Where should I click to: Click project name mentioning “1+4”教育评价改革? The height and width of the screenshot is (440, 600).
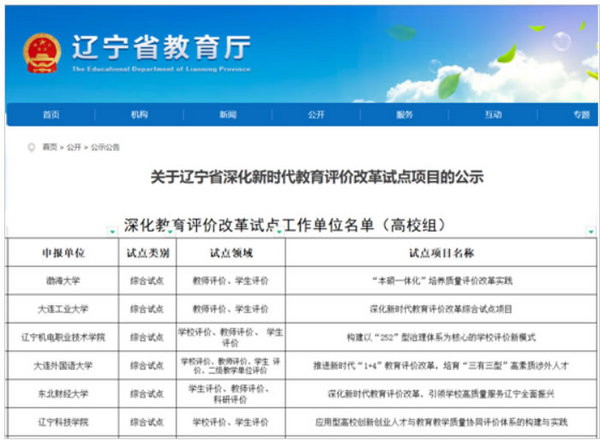point(441,366)
